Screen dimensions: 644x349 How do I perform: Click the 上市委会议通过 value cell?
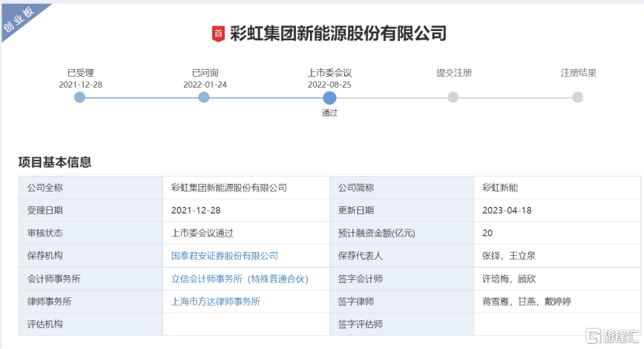(x=246, y=233)
